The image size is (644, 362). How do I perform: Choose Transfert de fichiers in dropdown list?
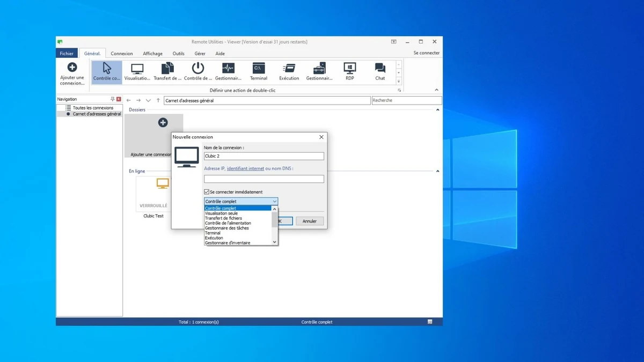(238, 218)
